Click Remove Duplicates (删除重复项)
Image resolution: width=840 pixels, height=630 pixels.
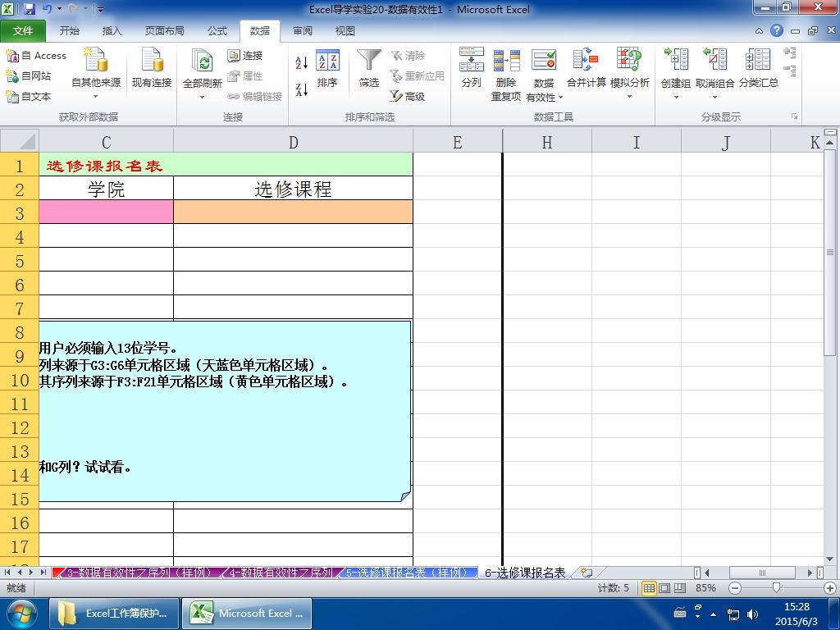point(506,74)
